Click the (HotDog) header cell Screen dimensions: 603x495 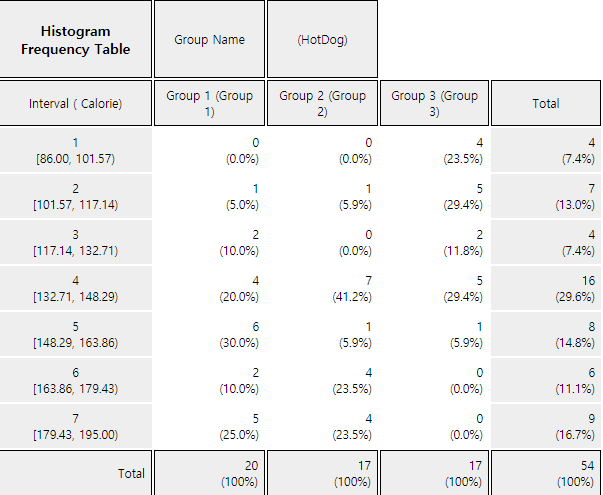[322, 39]
